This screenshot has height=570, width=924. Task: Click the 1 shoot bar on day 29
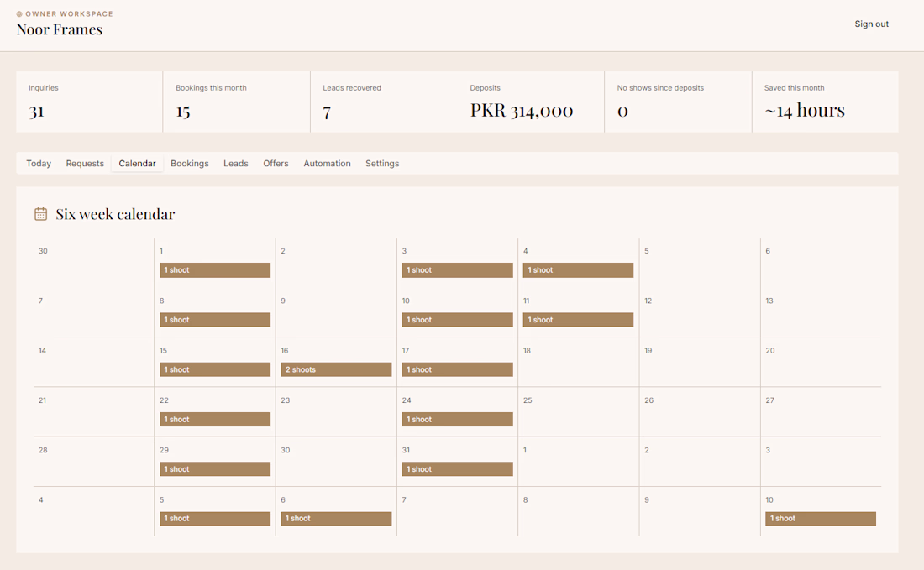tap(215, 469)
